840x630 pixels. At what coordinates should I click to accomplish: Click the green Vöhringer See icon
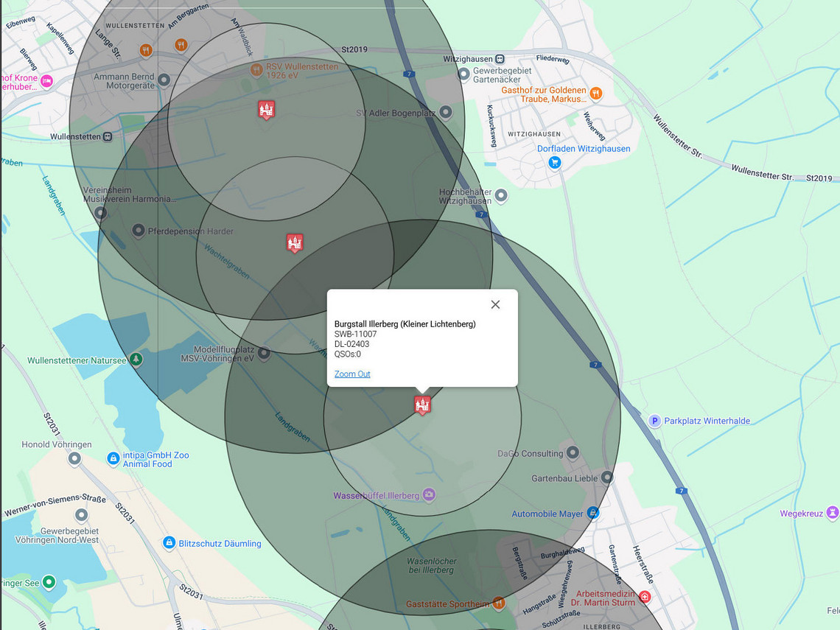pos(49,582)
